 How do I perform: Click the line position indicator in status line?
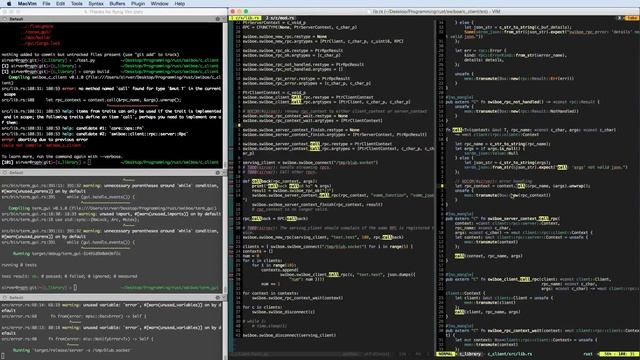618,354
